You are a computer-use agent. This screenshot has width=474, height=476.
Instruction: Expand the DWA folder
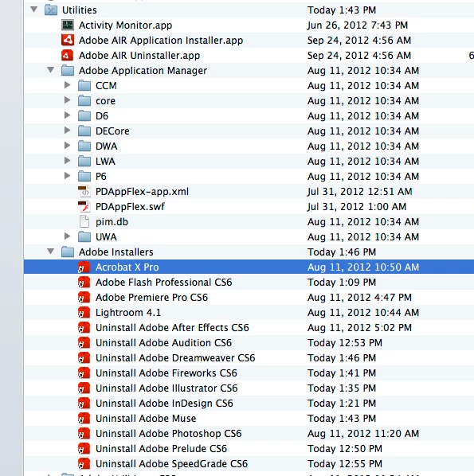tap(68, 146)
